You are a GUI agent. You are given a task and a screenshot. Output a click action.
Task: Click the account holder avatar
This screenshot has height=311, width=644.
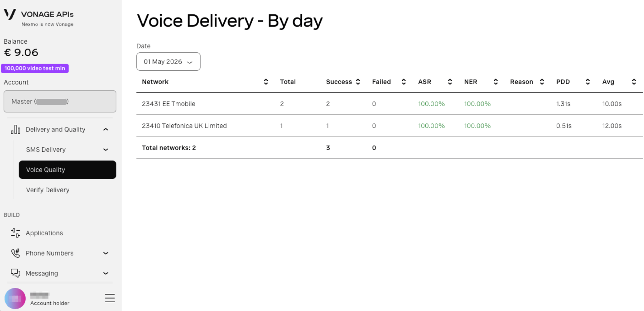point(15,299)
